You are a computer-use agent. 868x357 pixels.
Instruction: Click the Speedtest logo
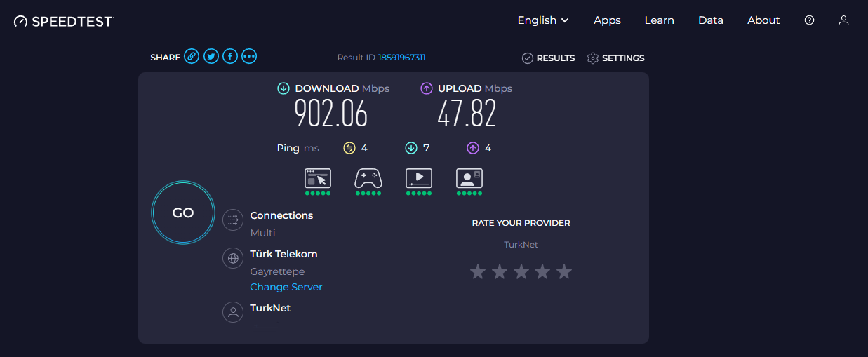64,21
